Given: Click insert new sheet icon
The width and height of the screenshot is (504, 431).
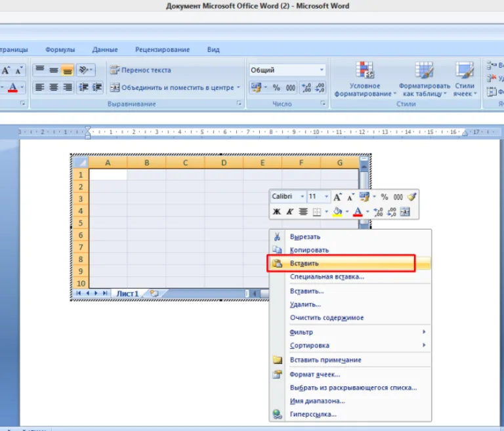Looking at the screenshot, I should [154, 293].
